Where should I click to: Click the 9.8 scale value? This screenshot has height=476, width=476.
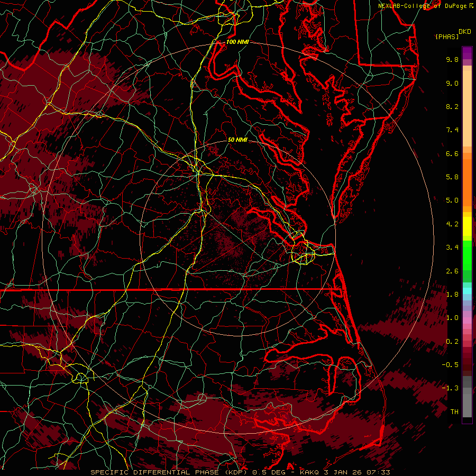click(x=452, y=59)
